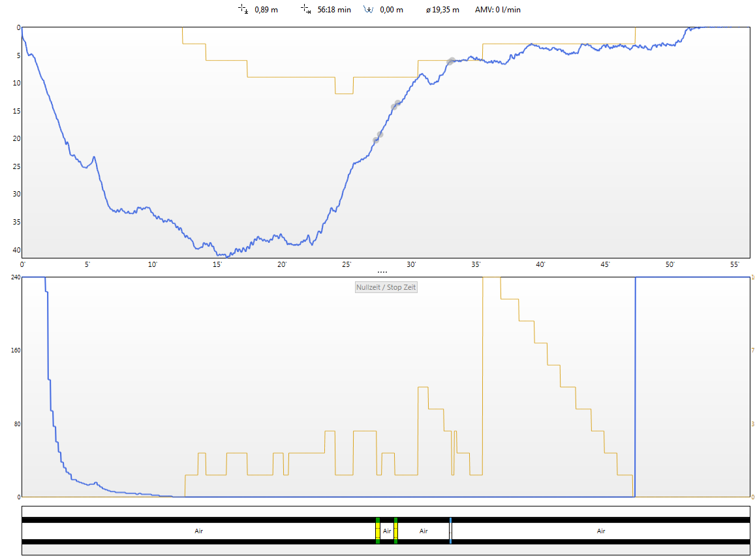
Task: Click the leftmost Air segment in gas bar
Action: click(x=199, y=531)
